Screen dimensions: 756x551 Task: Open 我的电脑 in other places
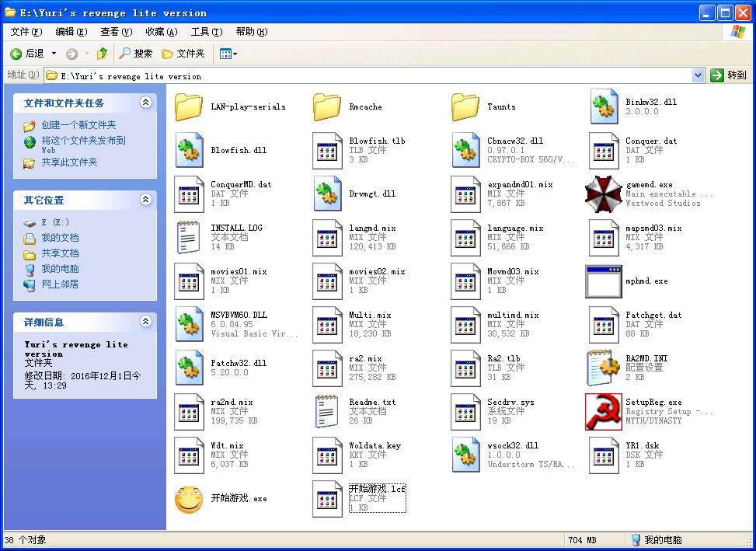point(60,269)
